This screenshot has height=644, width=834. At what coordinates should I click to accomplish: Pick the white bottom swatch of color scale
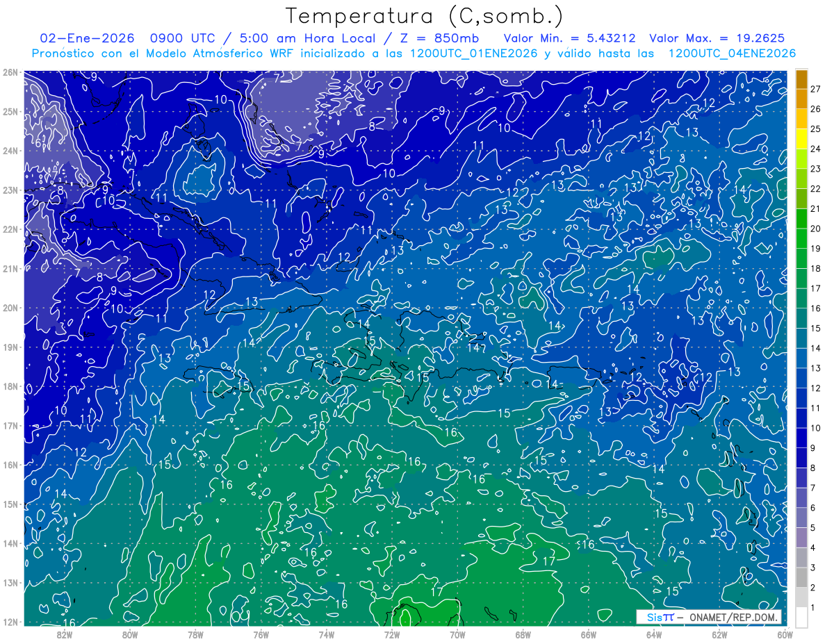802,618
